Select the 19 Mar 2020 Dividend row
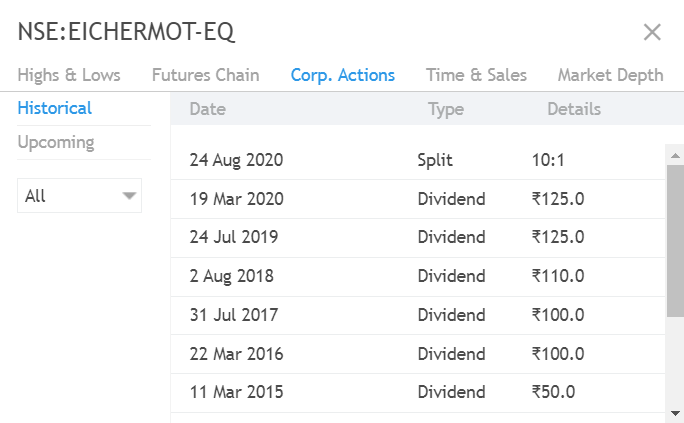The height and width of the screenshot is (423, 684). (415, 199)
